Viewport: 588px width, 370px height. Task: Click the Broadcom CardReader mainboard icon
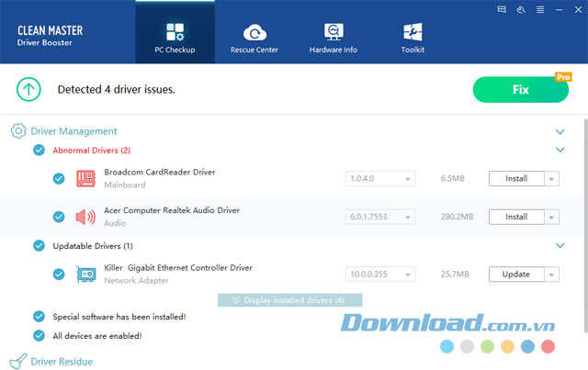(x=85, y=178)
